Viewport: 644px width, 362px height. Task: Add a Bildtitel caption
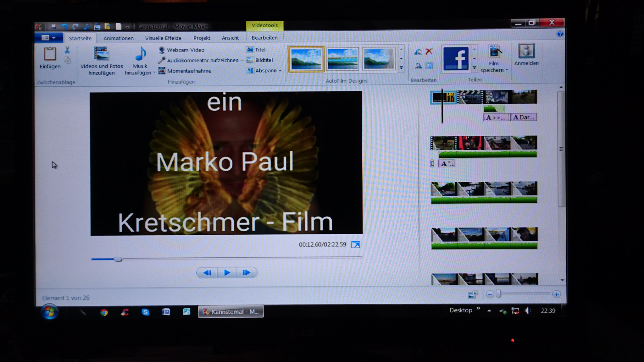click(x=260, y=60)
